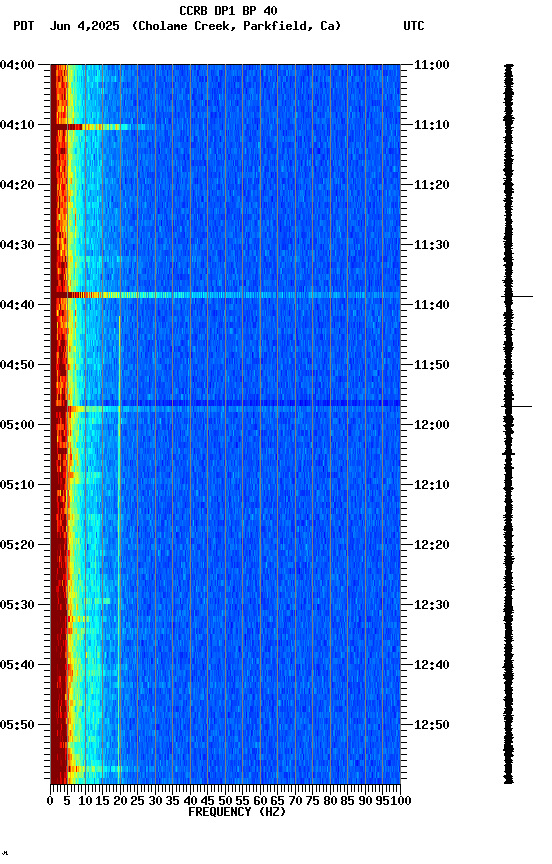Click the '04:30' PDT time label
The height and width of the screenshot is (864, 552).
[17, 245]
